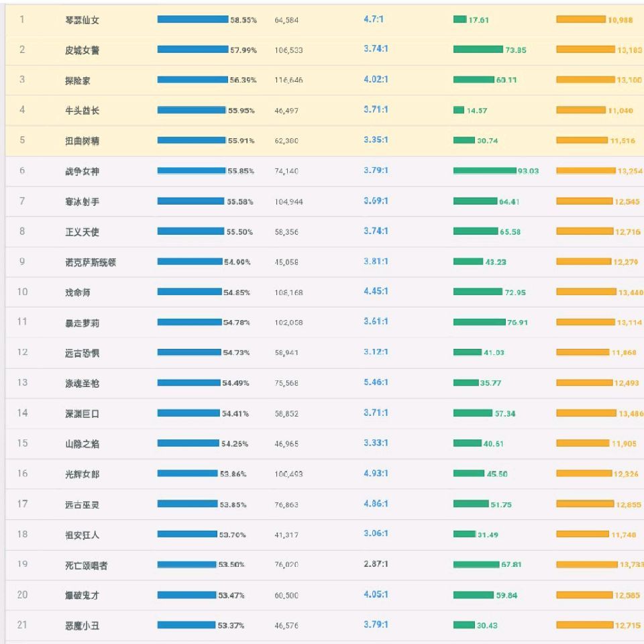Click orange value 11,516
644x644 pixels.
pos(623,141)
